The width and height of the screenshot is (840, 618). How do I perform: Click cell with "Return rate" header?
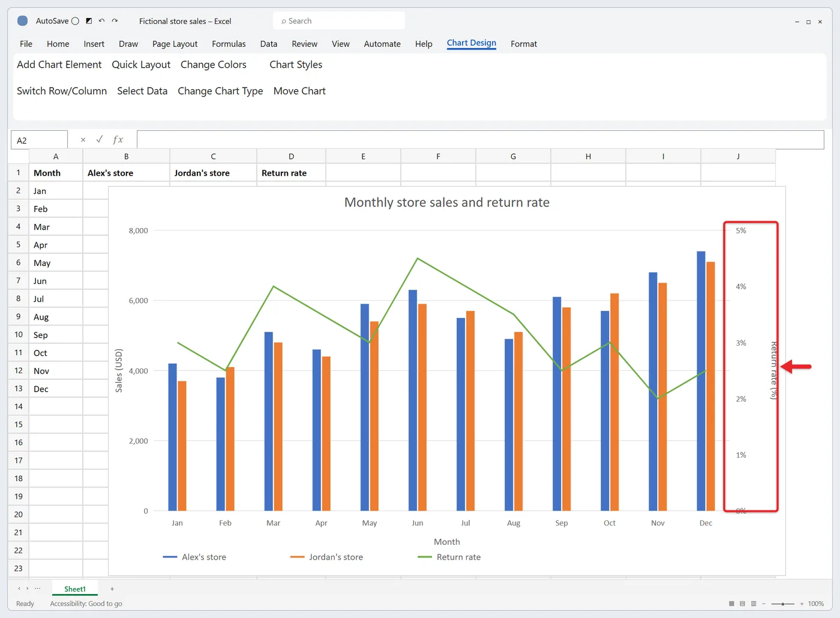291,173
